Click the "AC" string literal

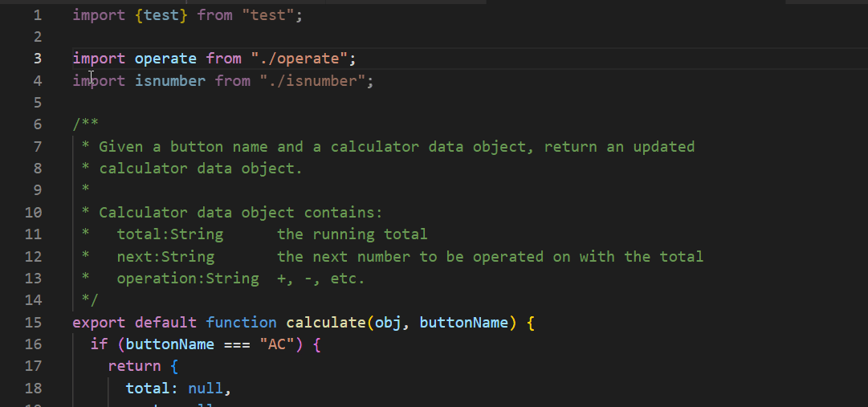277,344
